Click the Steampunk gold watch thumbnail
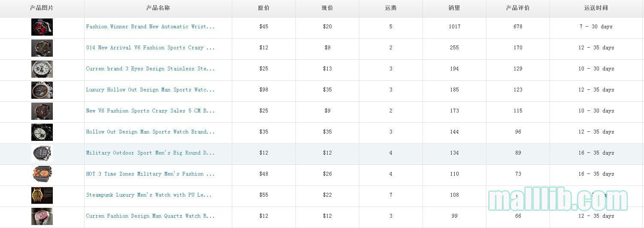Screen dimensions: 644x228 pos(42,195)
